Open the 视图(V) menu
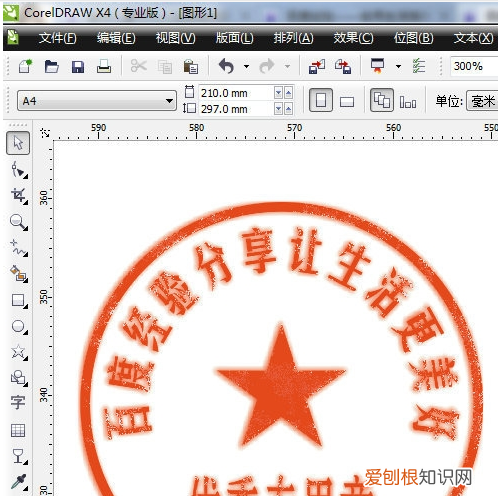The height and width of the screenshot is (496, 498). click(x=175, y=38)
